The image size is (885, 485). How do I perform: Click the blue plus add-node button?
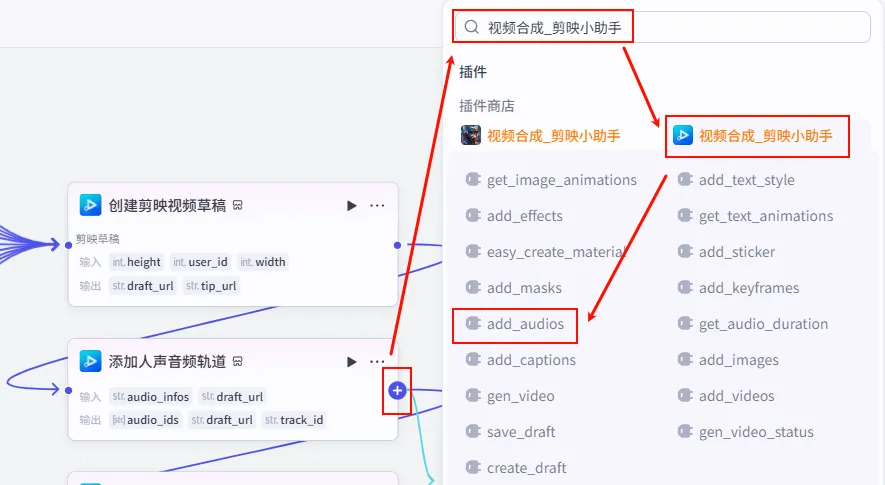[x=397, y=390]
